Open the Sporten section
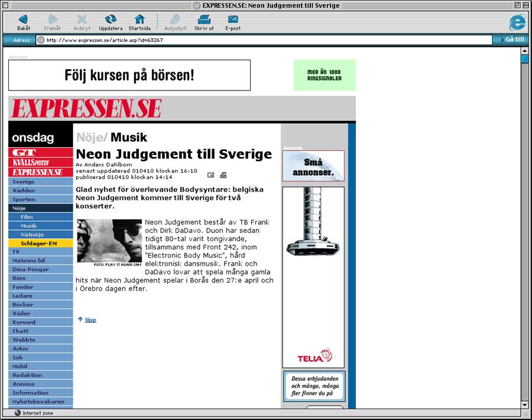The height and width of the screenshot is (420, 532). click(x=41, y=199)
